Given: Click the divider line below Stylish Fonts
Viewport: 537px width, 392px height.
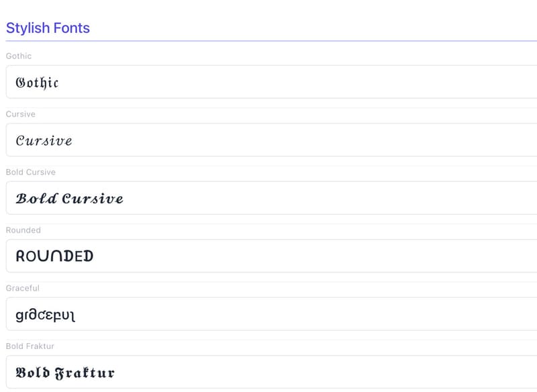Looking at the screenshot, I should (268, 42).
